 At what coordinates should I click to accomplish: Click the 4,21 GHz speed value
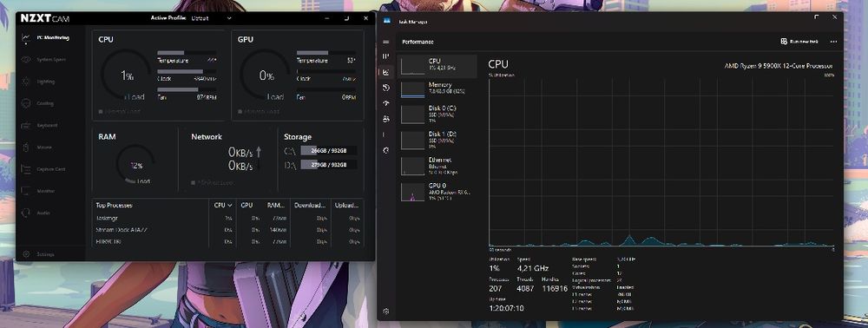[x=533, y=268]
